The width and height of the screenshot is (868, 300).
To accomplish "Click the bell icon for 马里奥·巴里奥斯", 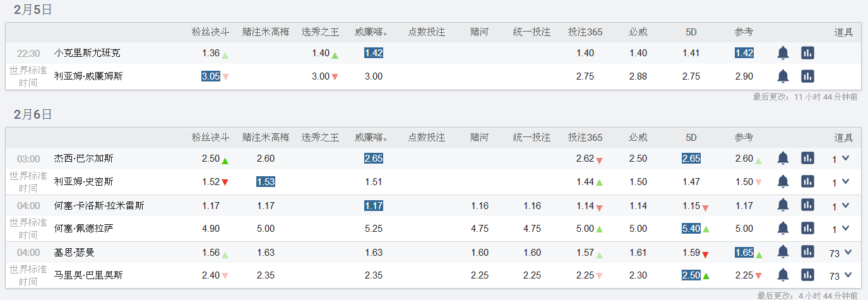I will 783,275.
